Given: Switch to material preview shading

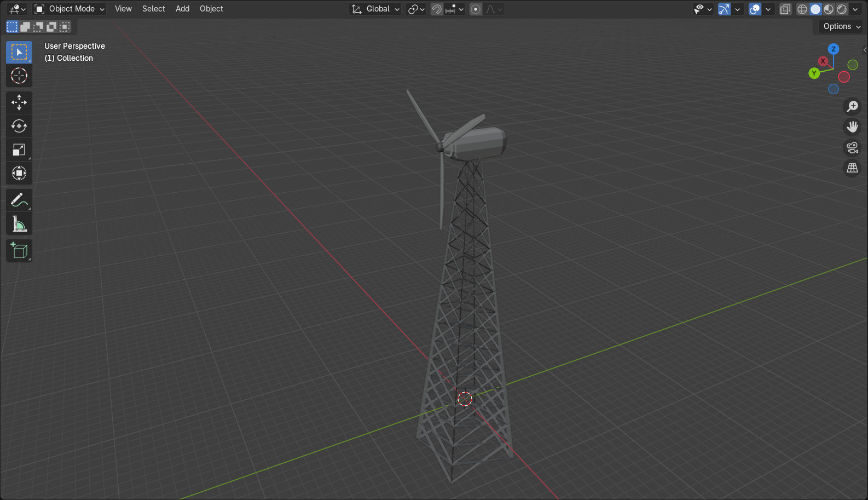Looking at the screenshot, I should point(829,9).
